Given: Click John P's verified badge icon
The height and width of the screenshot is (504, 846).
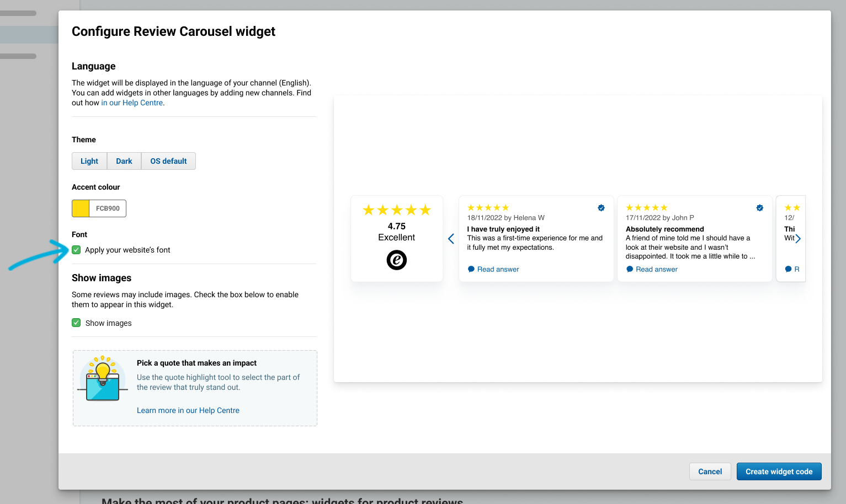Looking at the screenshot, I should [759, 208].
